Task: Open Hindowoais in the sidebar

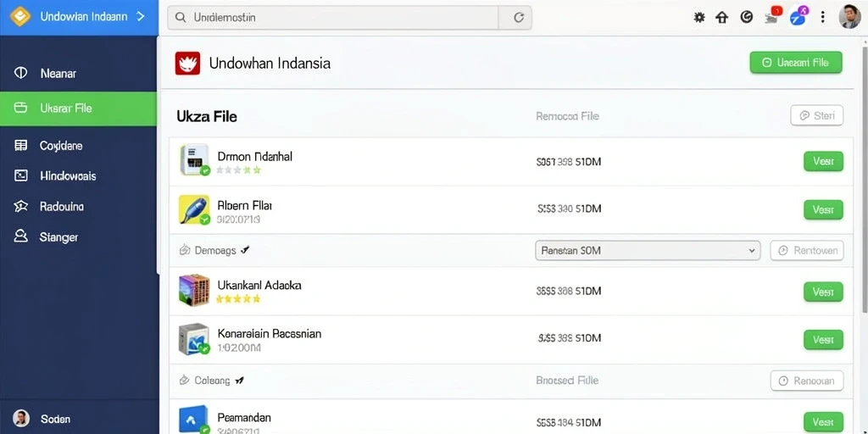Action: click(78, 176)
